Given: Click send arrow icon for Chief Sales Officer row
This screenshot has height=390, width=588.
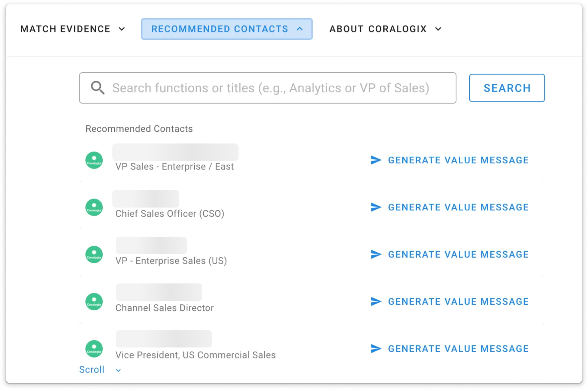Looking at the screenshot, I should point(376,207).
